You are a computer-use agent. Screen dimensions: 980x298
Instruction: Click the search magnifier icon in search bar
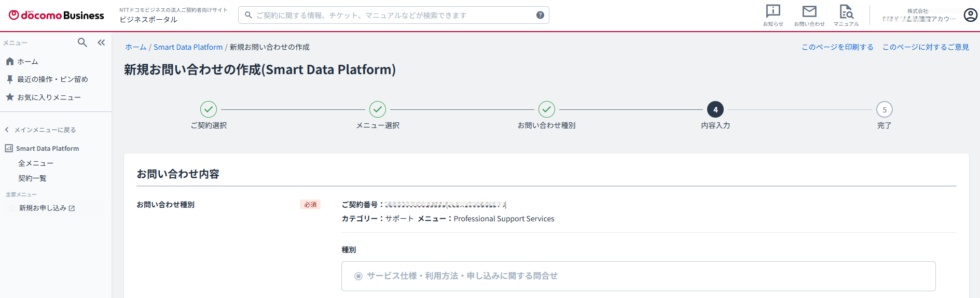tap(249, 15)
